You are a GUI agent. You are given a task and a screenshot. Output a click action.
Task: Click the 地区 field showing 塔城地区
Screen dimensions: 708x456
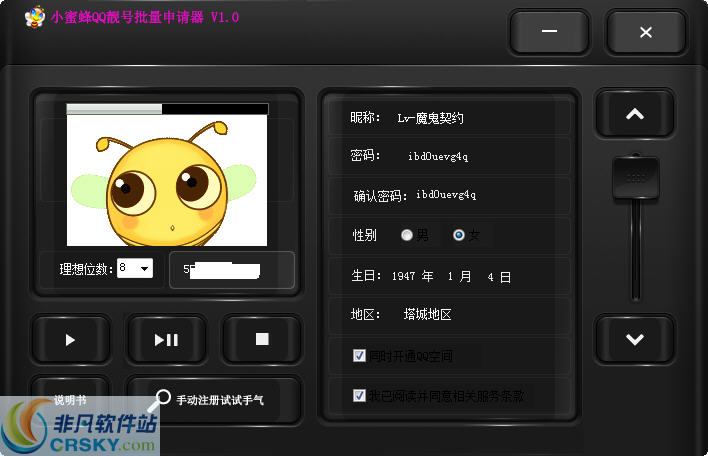coord(427,314)
